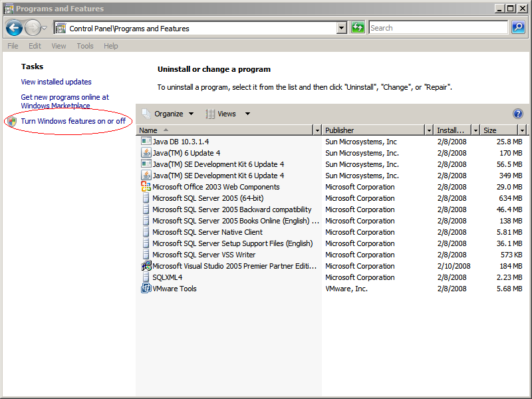Select Microsoft SQL Server 2005 Books Online
The width and height of the screenshot is (532, 399).
235,221
